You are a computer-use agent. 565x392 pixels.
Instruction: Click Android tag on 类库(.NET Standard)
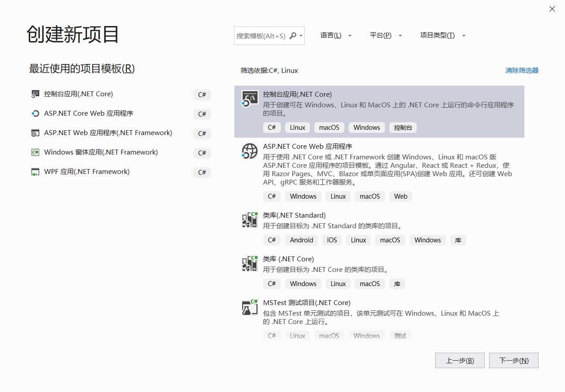tap(301, 240)
